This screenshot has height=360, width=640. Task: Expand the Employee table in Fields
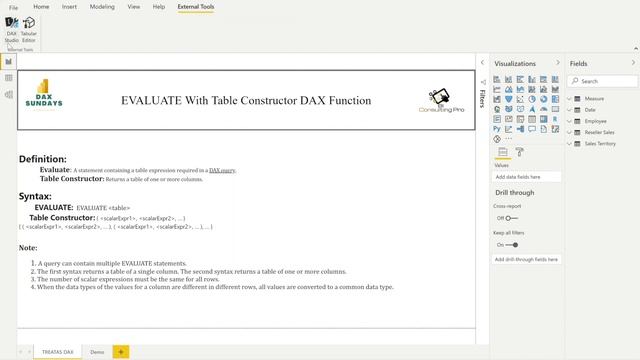click(569, 121)
